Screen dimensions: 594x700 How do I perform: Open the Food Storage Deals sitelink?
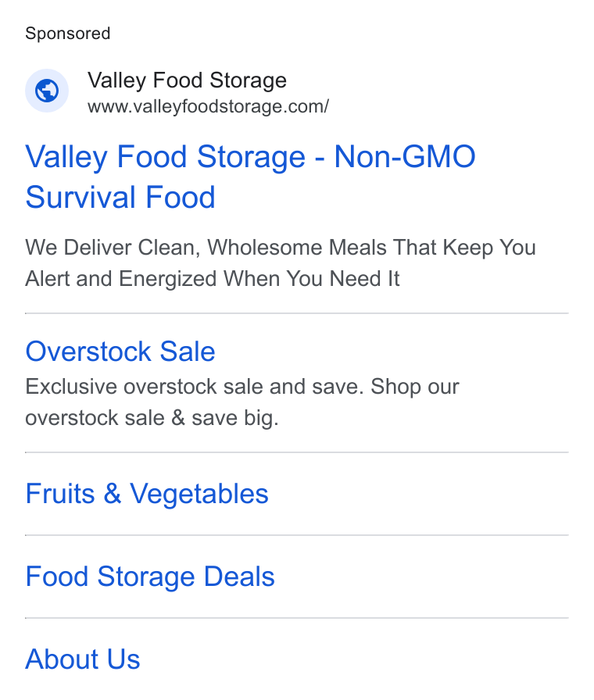(x=150, y=577)
